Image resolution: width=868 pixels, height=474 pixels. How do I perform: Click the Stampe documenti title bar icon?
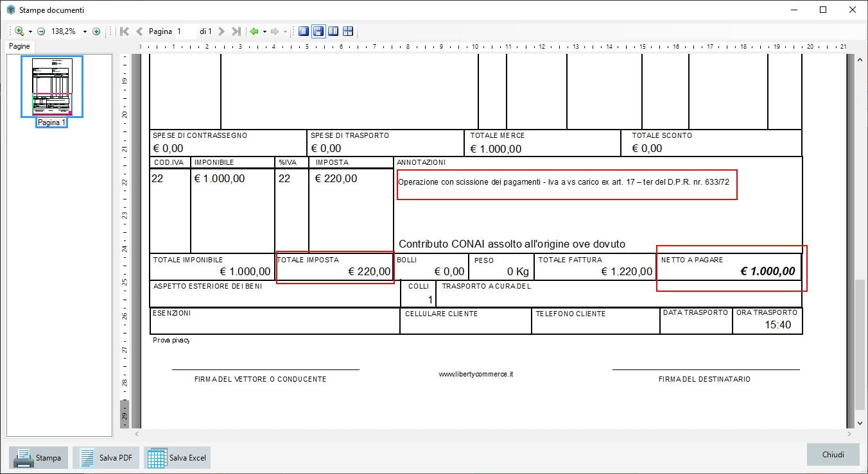[10, 10]
